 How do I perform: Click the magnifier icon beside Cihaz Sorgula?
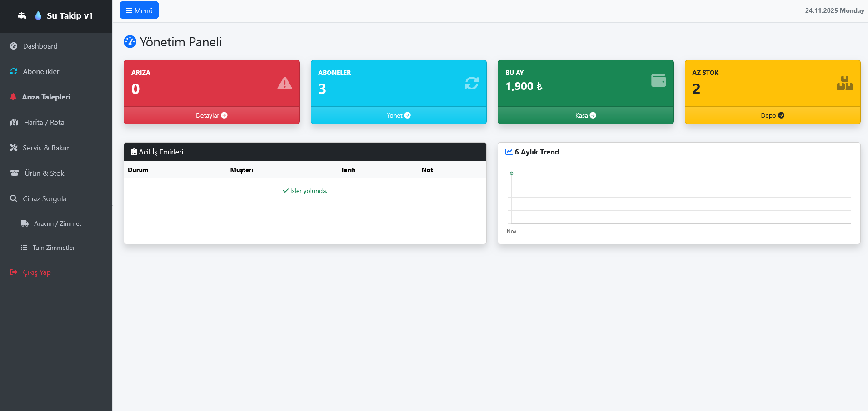14,198
